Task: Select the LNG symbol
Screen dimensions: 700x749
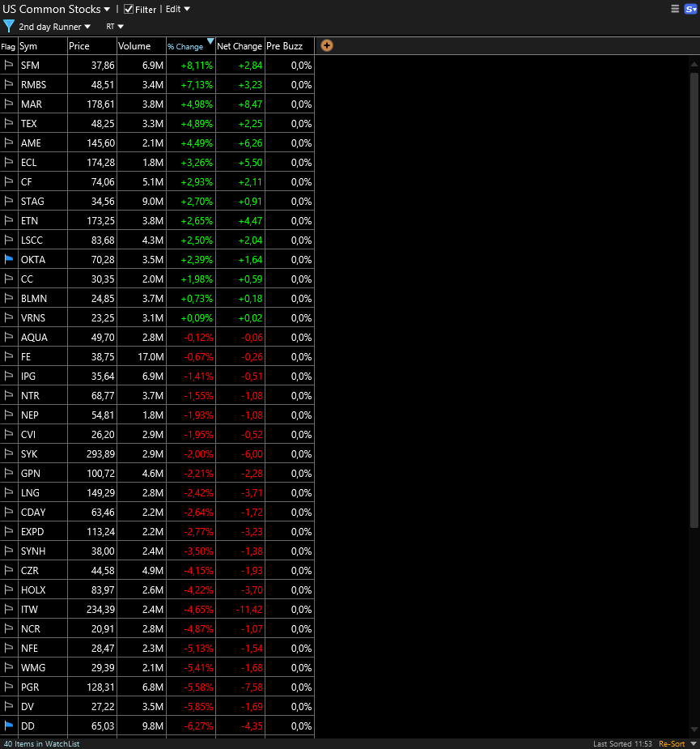Action: (30, 492)
